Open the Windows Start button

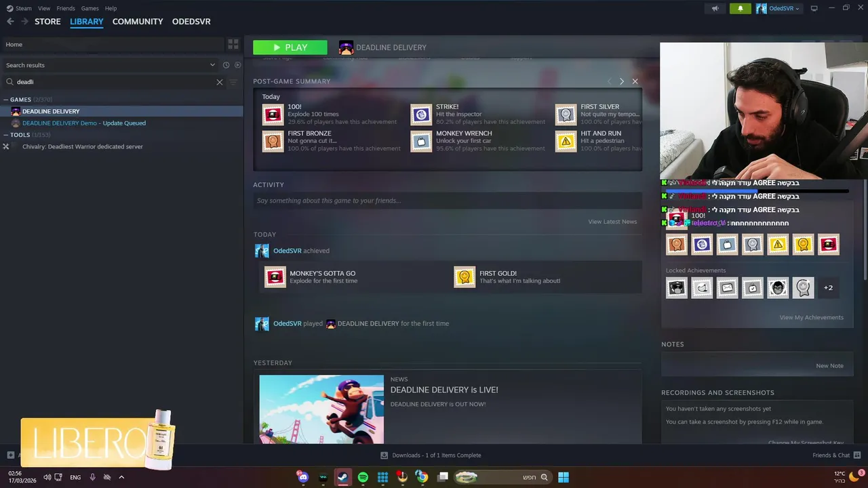563,477
